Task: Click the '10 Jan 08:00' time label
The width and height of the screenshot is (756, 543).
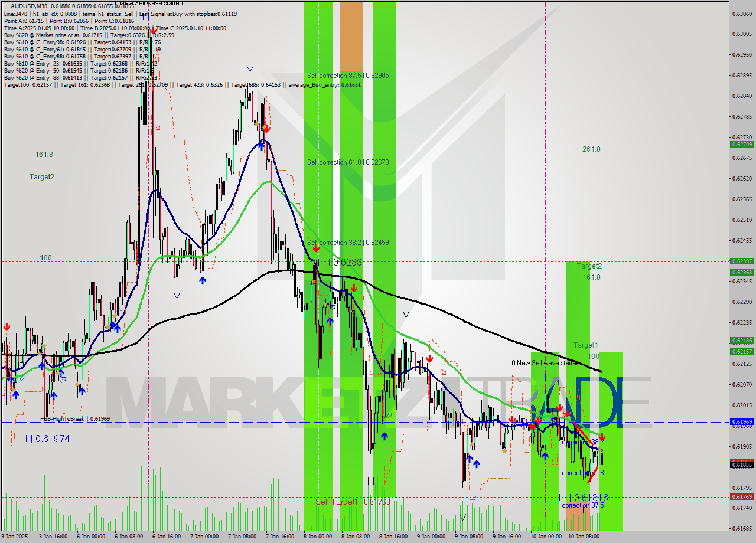Action: [583, 537]
